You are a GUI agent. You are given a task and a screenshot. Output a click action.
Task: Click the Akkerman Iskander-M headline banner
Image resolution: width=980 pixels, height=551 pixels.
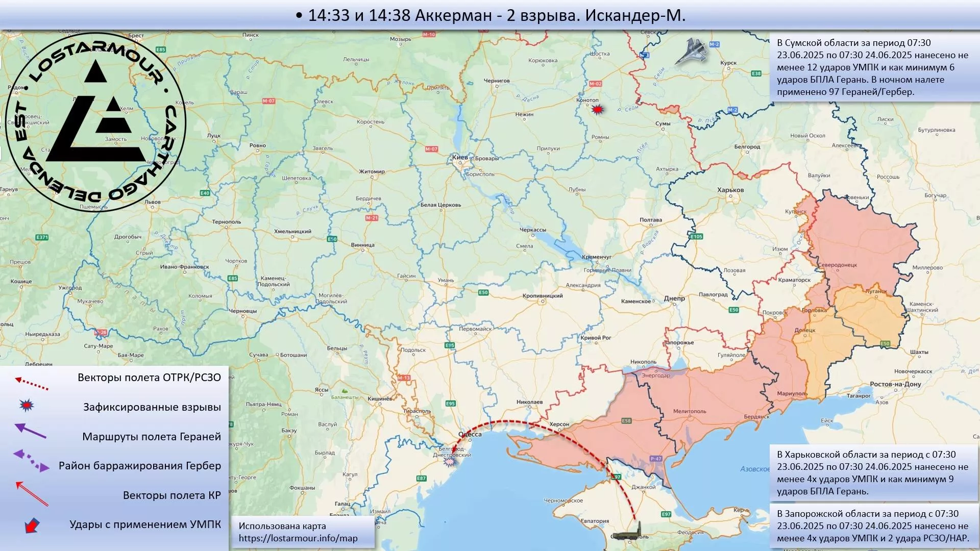click(490, 15)
